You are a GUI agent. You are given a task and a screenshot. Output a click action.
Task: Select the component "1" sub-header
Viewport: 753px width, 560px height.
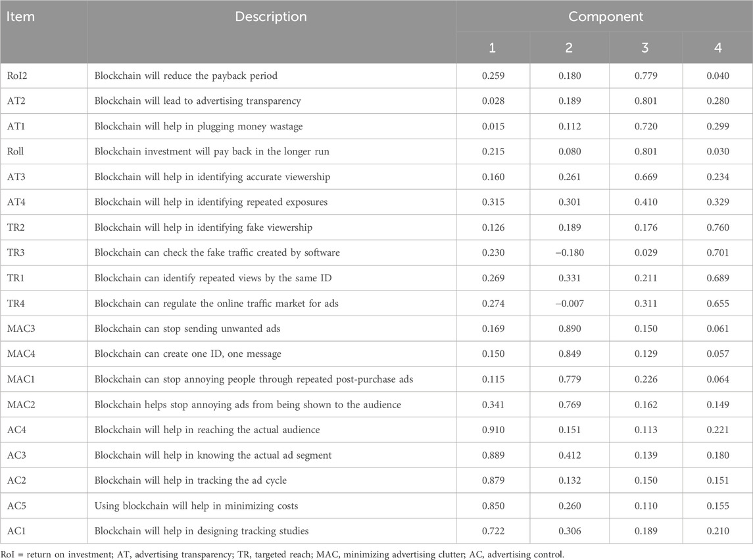click(493, 48)
